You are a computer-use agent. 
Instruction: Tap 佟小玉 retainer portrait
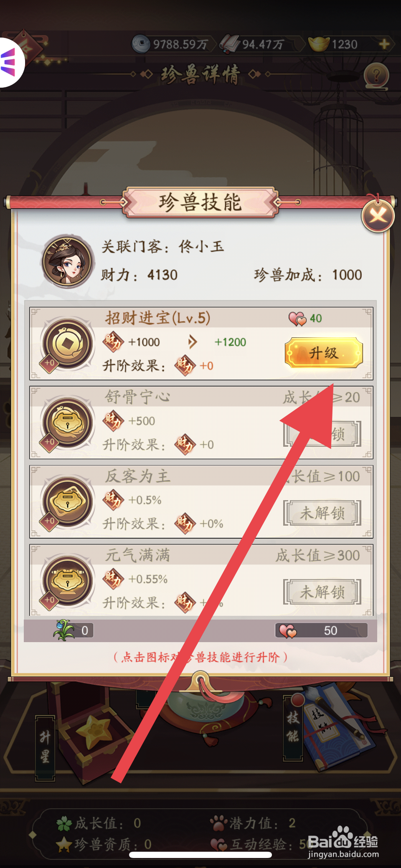point(68,261)
